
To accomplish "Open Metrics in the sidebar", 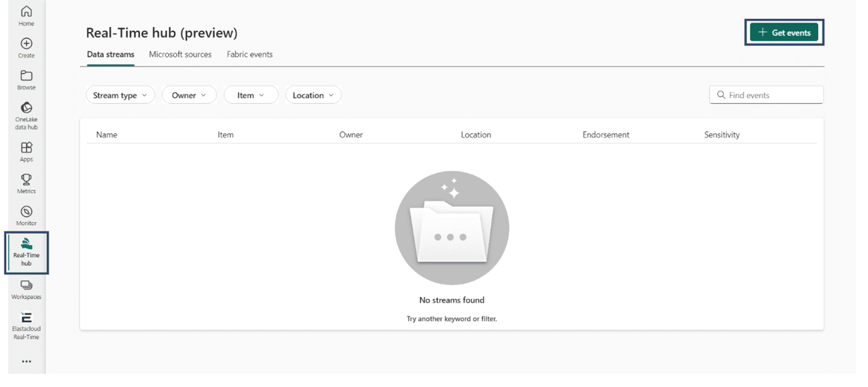I will 26,183.
